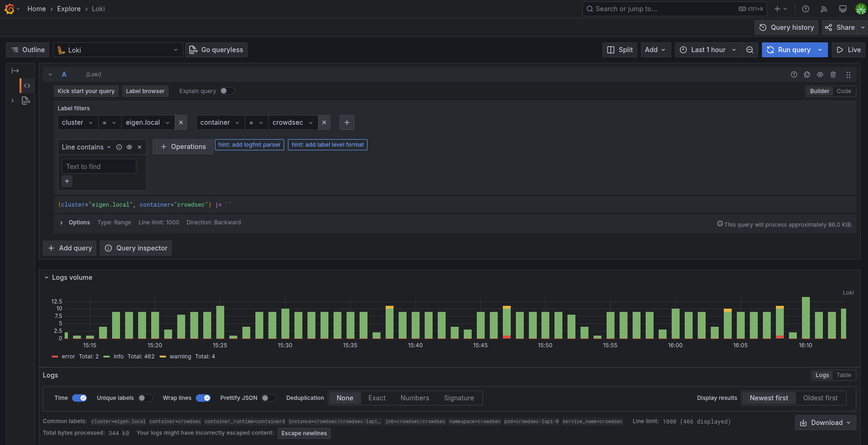
Task: Open the Add dropdown menu
Action: click(x=655, y=50)
